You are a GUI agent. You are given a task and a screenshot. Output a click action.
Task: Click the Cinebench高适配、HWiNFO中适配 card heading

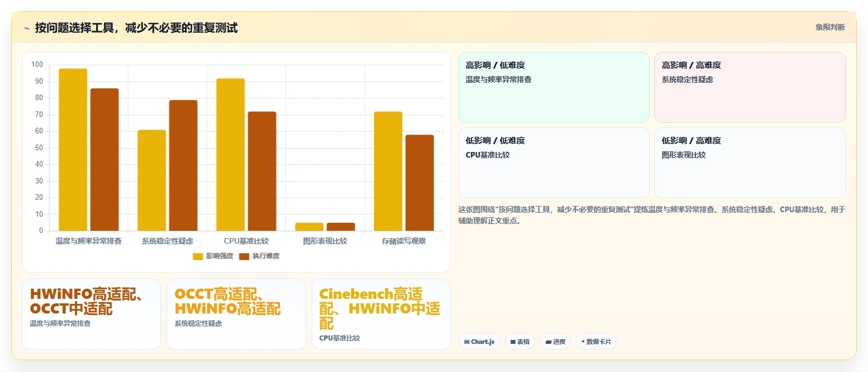pyautogui.click(x=380, y=308)
